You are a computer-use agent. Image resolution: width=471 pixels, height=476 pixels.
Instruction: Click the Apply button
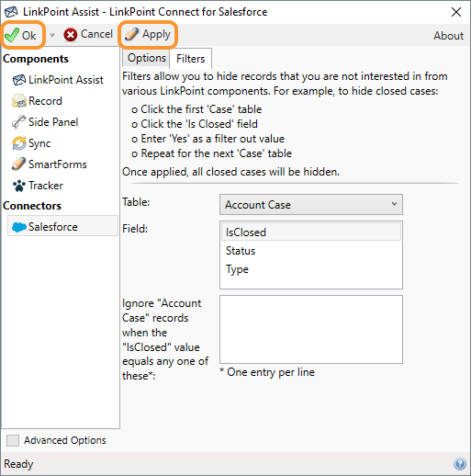coord(148,34)
